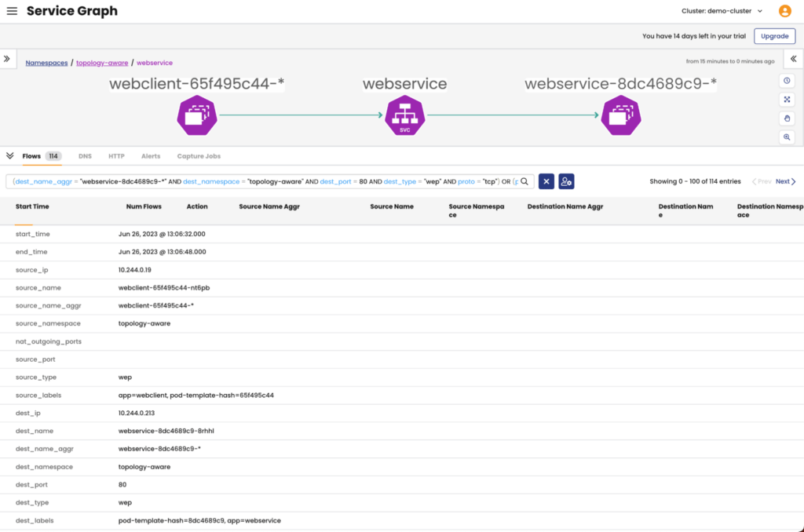Click the source_name value webclient-65f495c44-nt6pb

click(164, 288)
